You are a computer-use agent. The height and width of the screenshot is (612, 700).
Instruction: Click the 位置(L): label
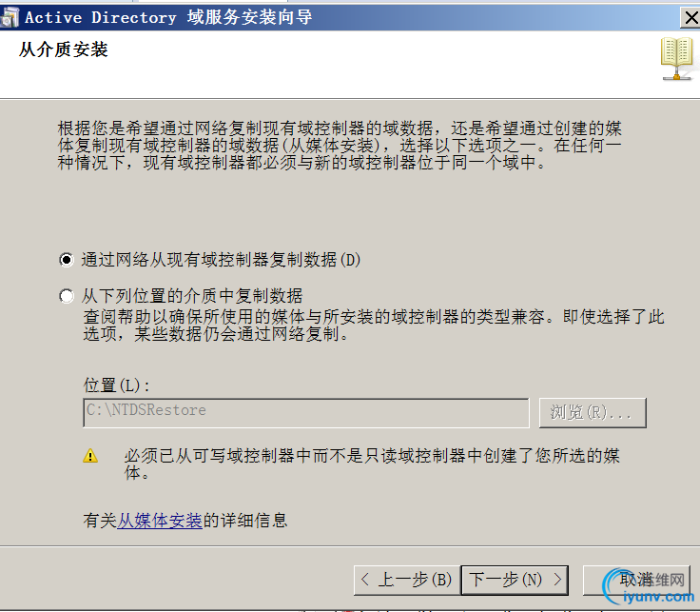pyautogui.click(x=117, y=385)
